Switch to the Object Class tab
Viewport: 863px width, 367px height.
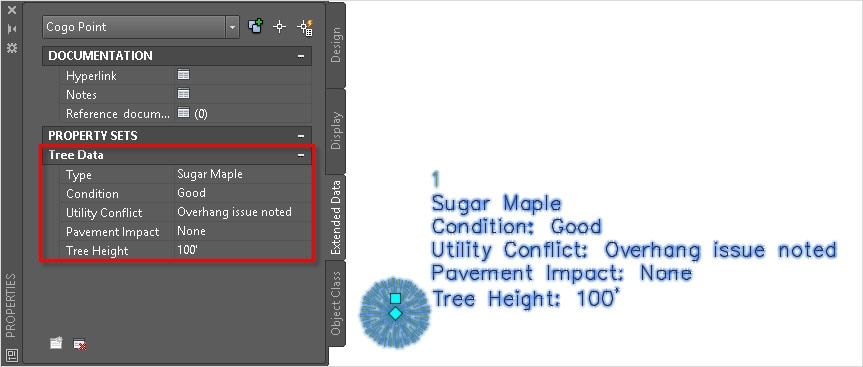(336, 303)
